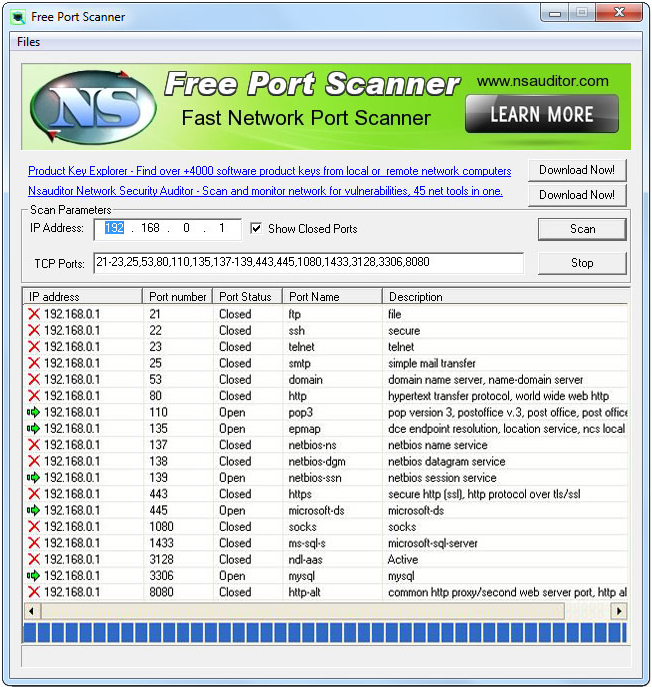Sort by the Port Status column header

pyautogui.click(x=248, y=297)
